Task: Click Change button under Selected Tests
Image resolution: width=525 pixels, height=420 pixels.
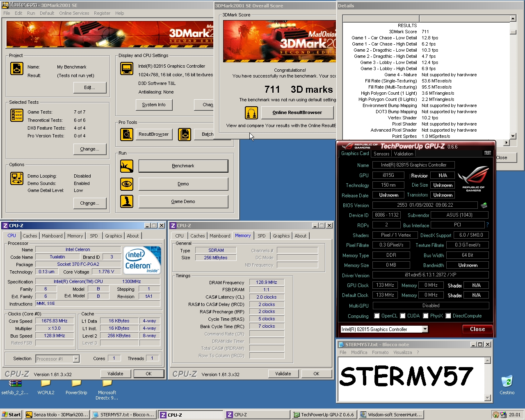Action: point(90,149)
